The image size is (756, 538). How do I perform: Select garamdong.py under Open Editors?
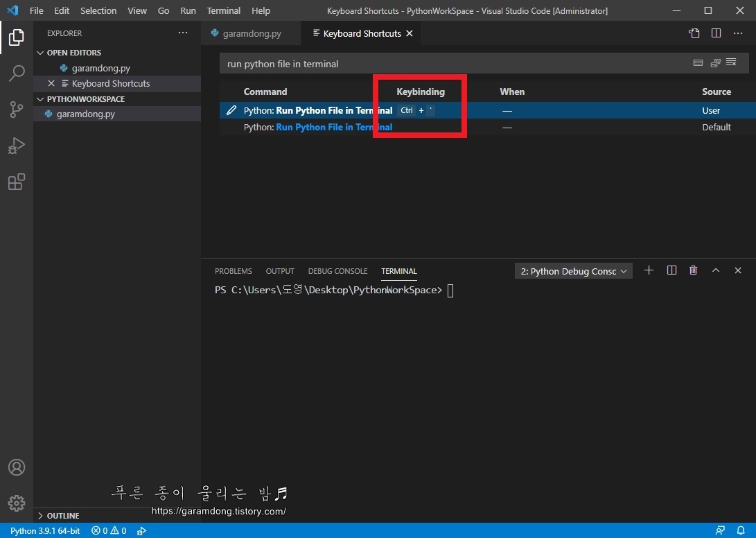(116, 68)
